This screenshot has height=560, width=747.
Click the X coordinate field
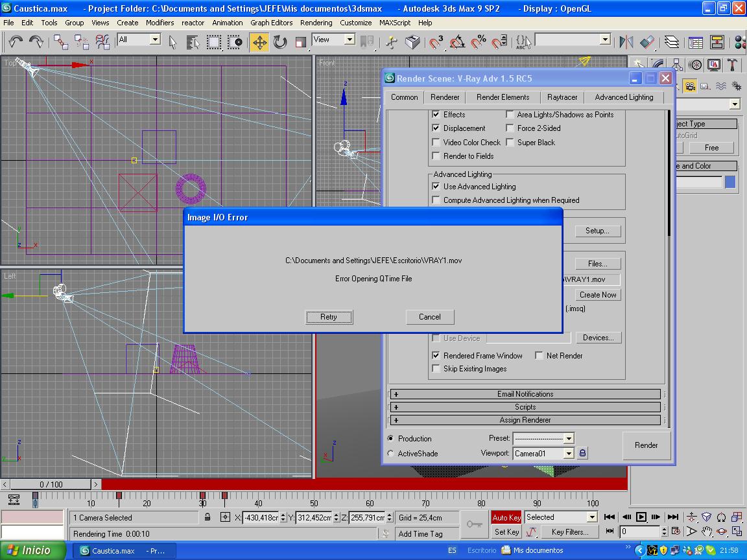(x=261, y=517)
